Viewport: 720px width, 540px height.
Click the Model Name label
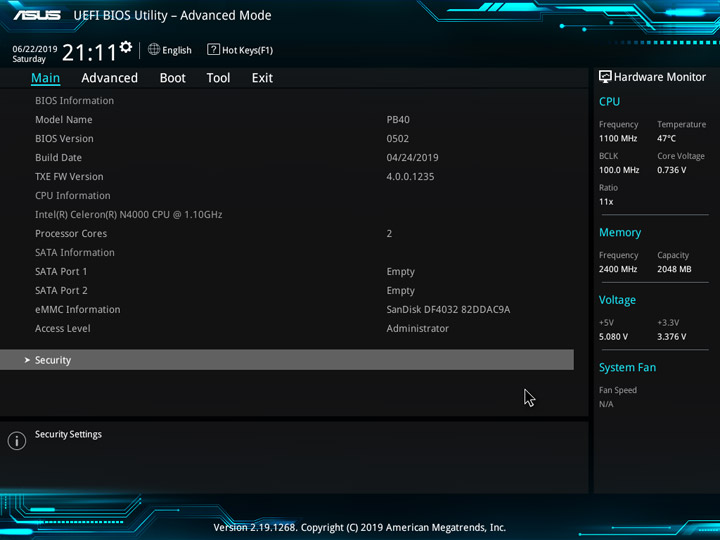pos(64,119)
